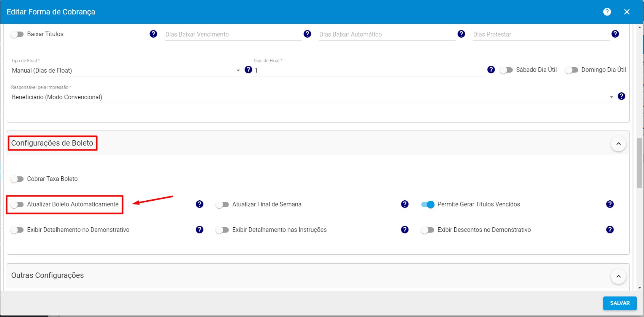Screen dimensions: 644x317
Task: Show help for Permite Gerar Títulos Vencidos
Action: tap(610, 204)
